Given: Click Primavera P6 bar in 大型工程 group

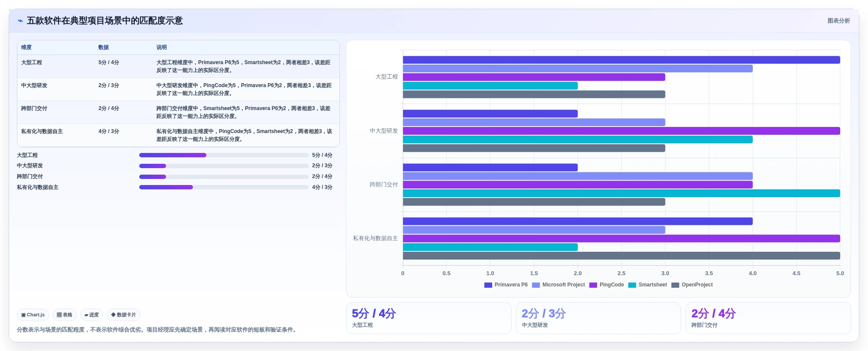Looking at the screenshot, I should tap(621, 60).
